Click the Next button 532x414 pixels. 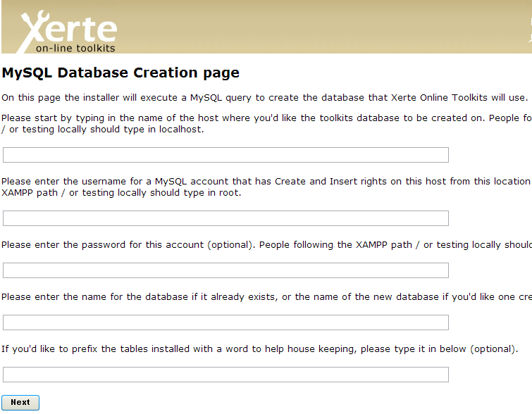[x=20, y=403]
